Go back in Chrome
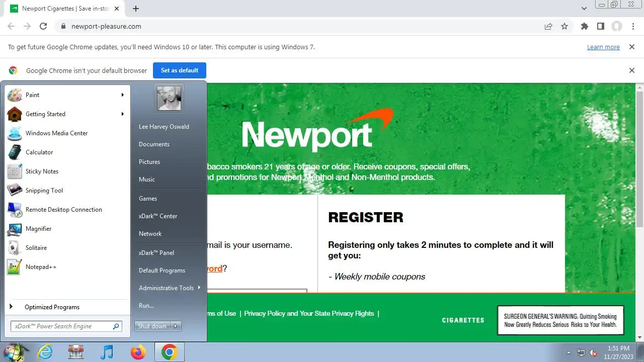This screenshot has width=644, height=362. click(11, 26)
